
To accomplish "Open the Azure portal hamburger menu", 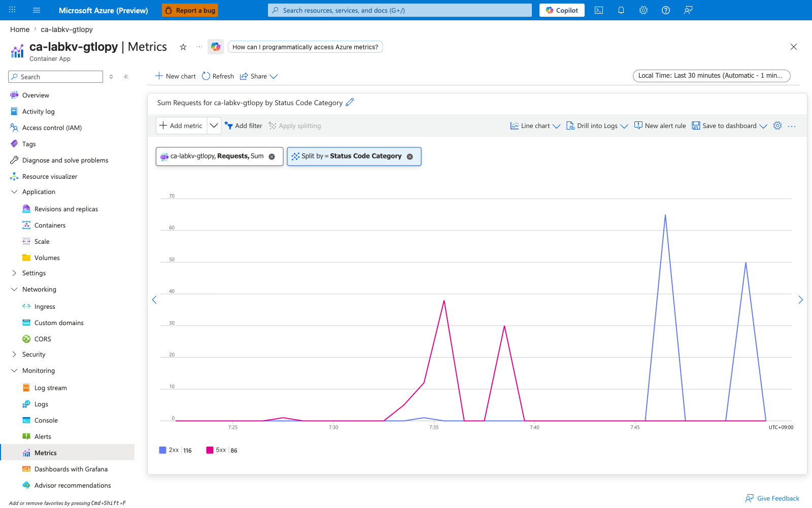I will click(x=37, y=10).
